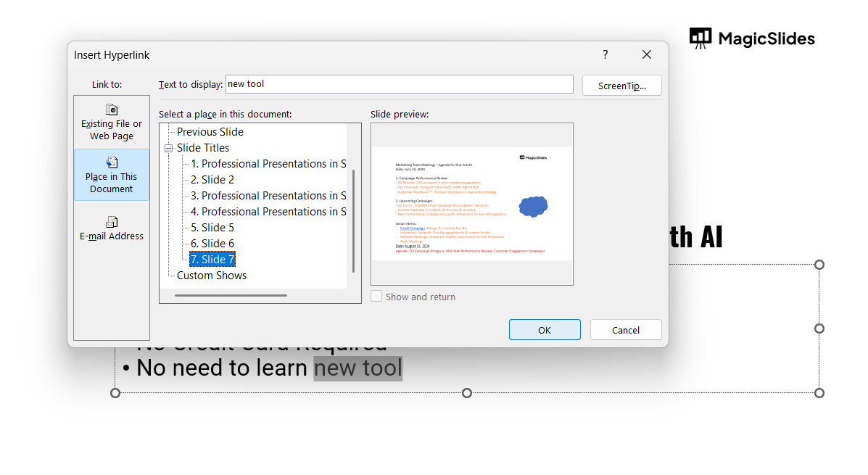Click the bottom-right text box handle
The height and width of the screenshot is (475, 868).
[x=819, y=393]
